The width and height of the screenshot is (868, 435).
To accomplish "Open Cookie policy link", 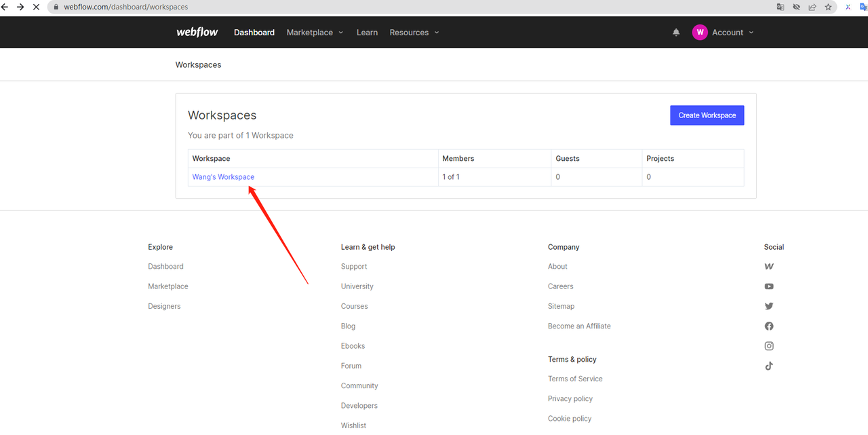I will coord(570,419).
